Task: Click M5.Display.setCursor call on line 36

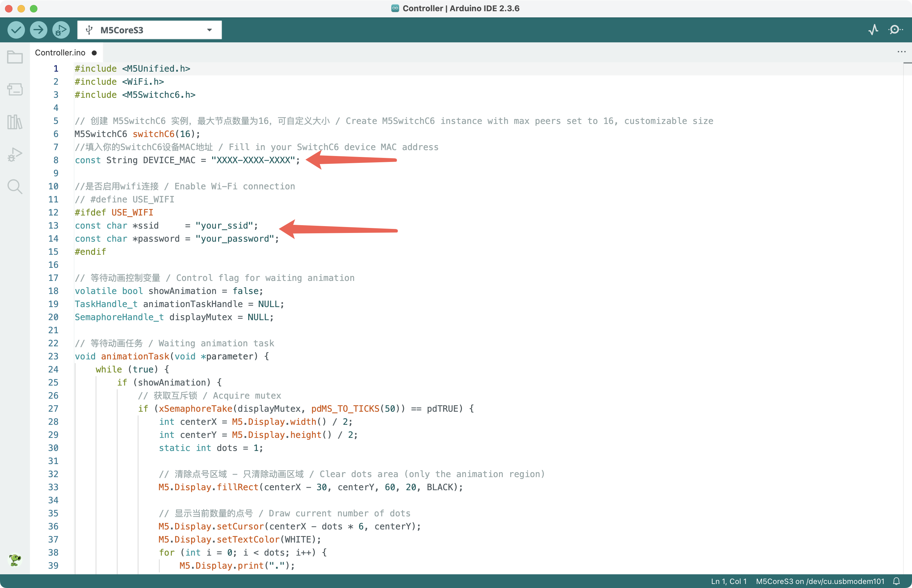Action: point(289,527)
